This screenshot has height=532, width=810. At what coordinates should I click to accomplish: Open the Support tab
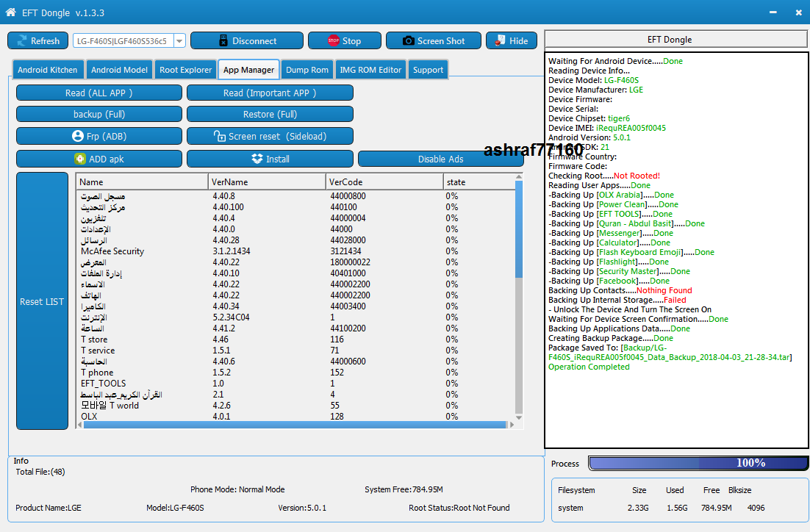[x=428, y=70]
